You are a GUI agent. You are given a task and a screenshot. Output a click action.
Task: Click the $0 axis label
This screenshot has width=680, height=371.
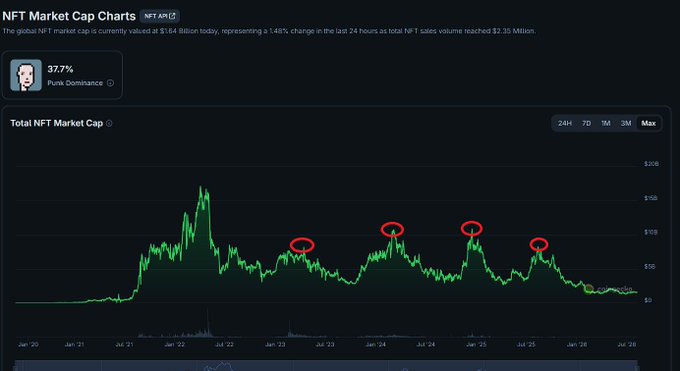[x=648, y=300]
